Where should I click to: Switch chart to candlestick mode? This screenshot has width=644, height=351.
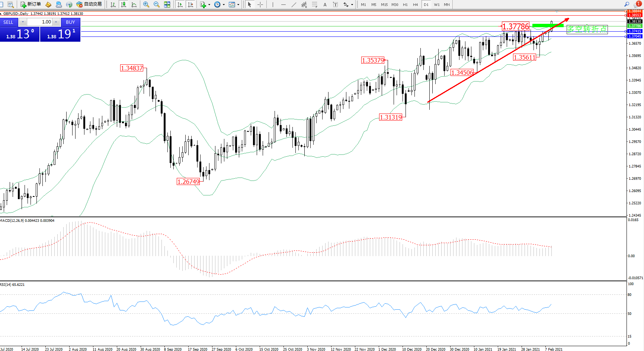(124, 4)
